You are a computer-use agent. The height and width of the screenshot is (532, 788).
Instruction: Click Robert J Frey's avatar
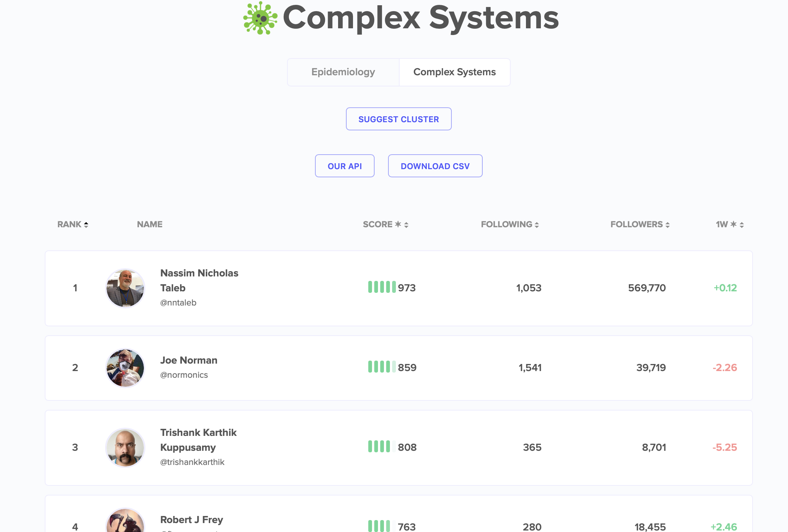[x=125, y=522]
